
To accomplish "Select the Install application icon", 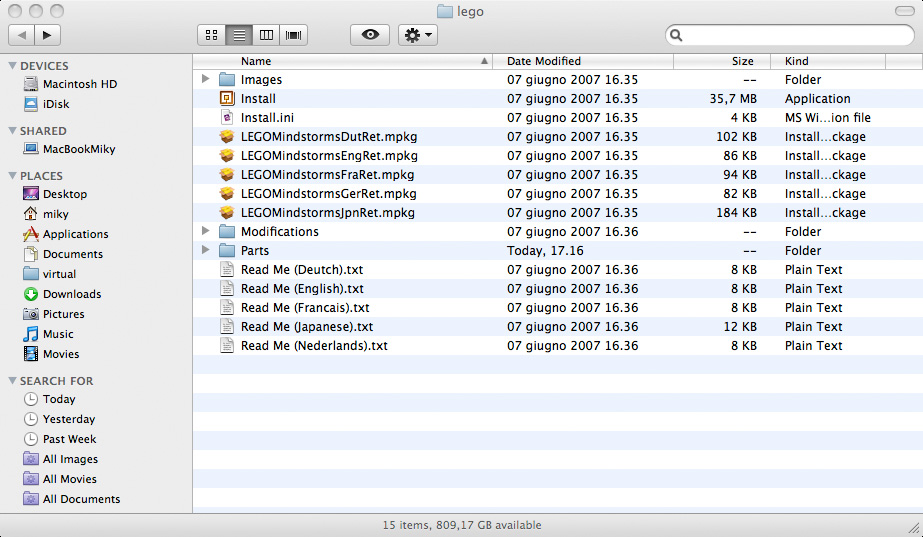I will tap(227, 99).
